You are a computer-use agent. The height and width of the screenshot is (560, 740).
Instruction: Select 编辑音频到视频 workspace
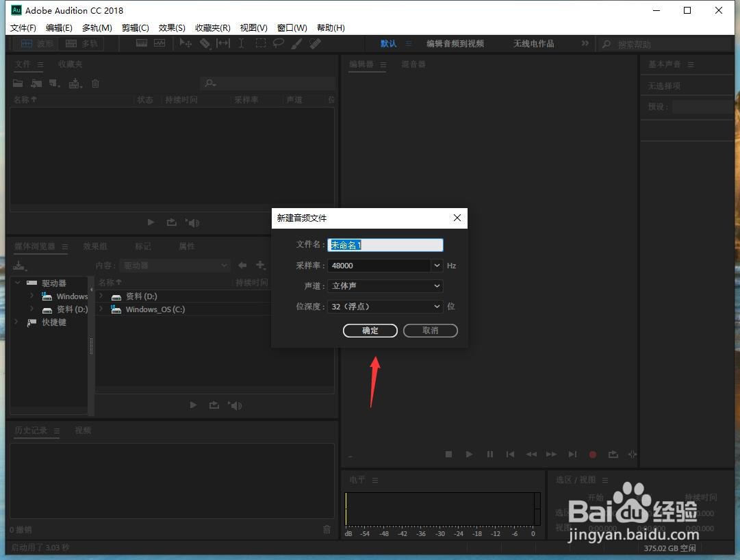point(455,44)
